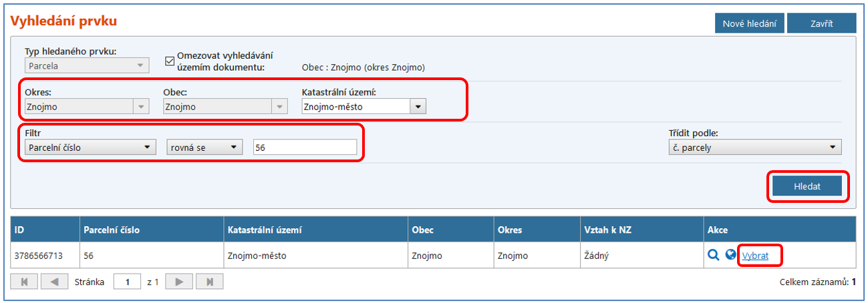Click the Nové hledání button
The width and height of the screenshot is (868, 303).
coord(749,23)
